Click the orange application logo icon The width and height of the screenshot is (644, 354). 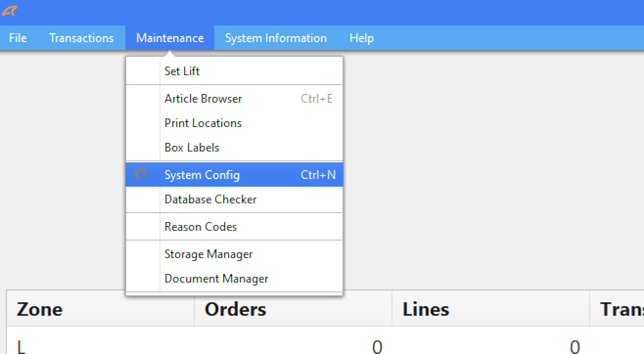click(x=10, y=11)
